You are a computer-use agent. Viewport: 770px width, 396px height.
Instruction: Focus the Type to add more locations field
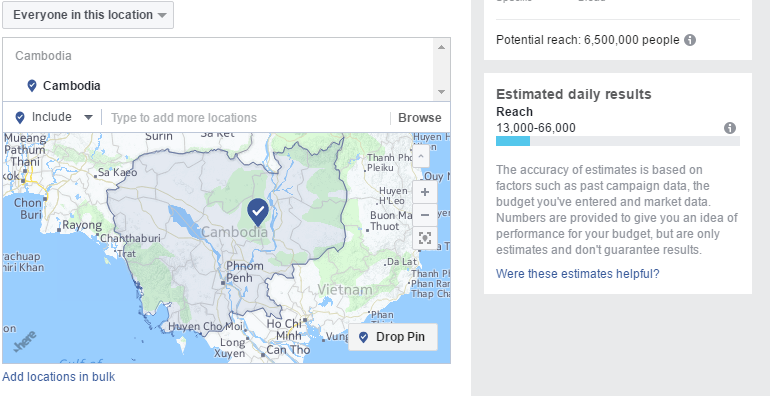(246, 118)
